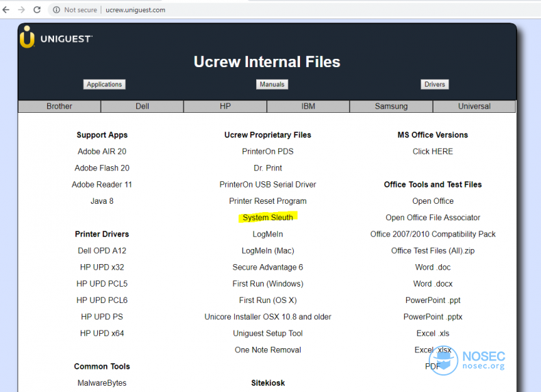Select the Brother tab
Screen dimensions: 541x392
pos(60,106)
